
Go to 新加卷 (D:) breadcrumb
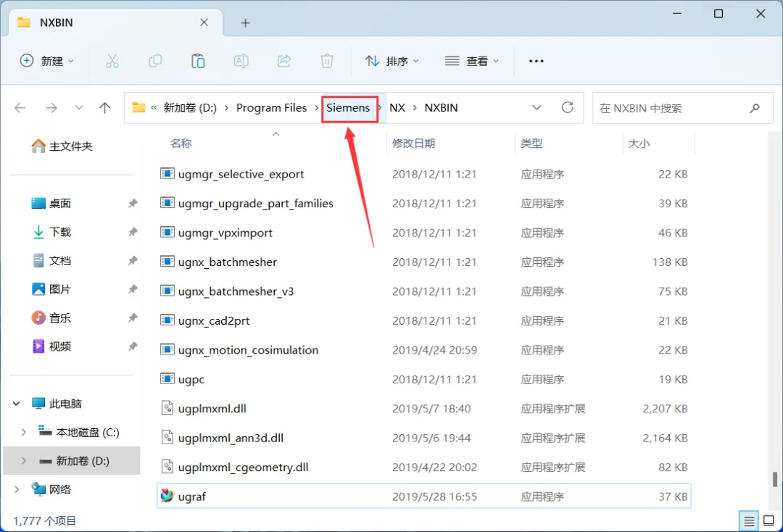[190, 108]
